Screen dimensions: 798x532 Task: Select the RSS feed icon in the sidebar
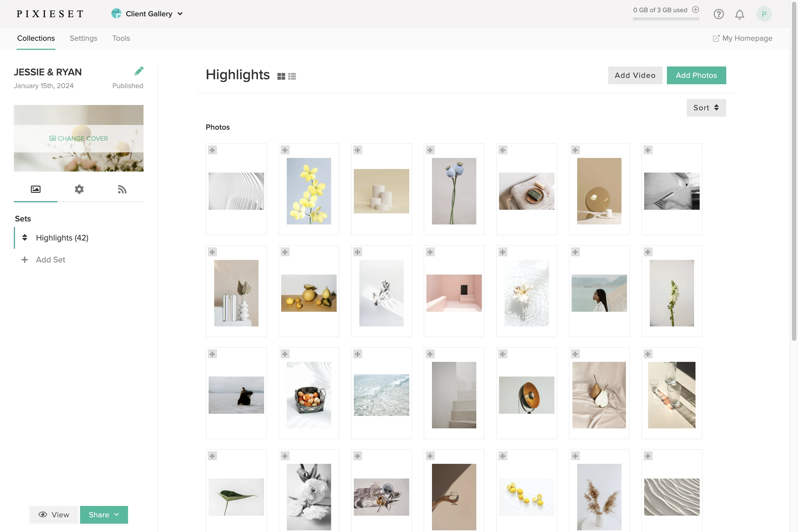point(122,189)
